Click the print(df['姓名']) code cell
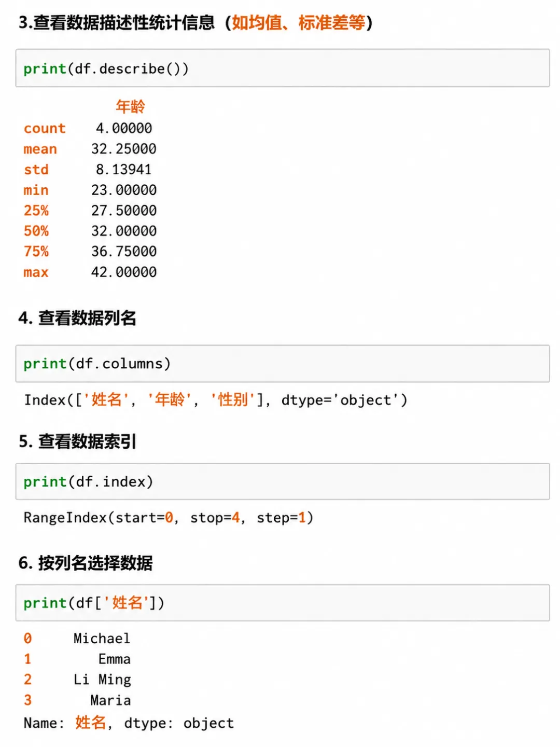Viewport: 560px width, 747px height. [283, 602]
